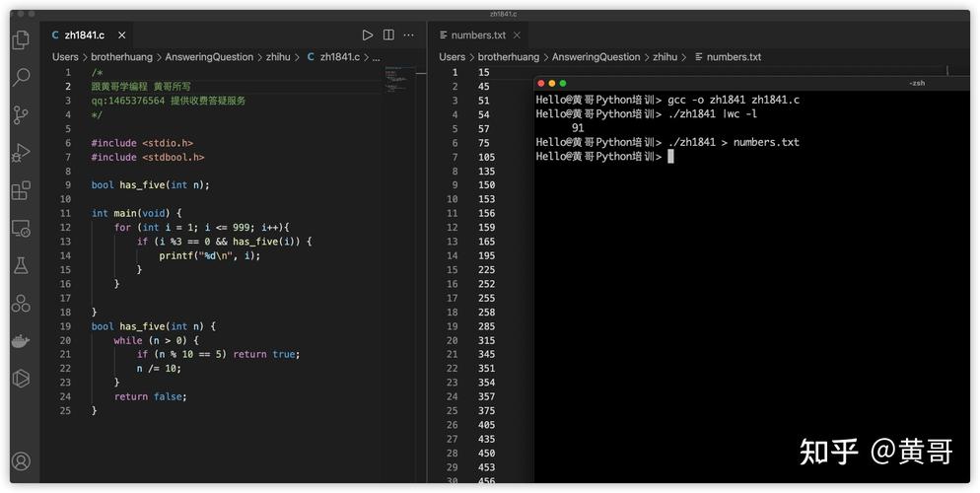
Task: Click AnsweringQuestion breadcrumb in left editor
Action: pyautogui.click(x=209, y=57)
